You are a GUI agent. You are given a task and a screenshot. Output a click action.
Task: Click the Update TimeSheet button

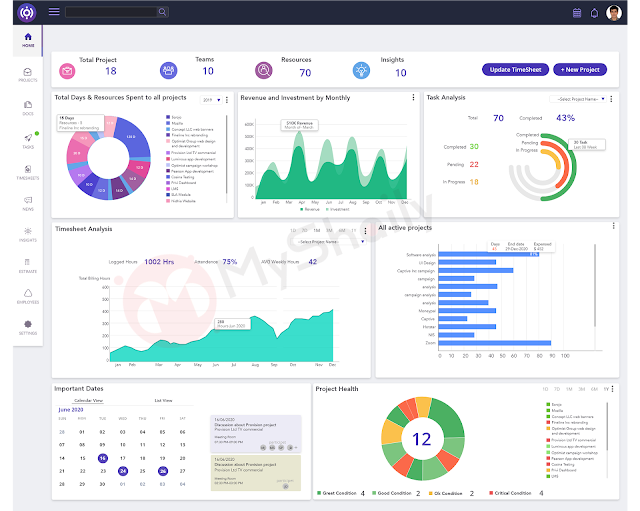point(514,70)
